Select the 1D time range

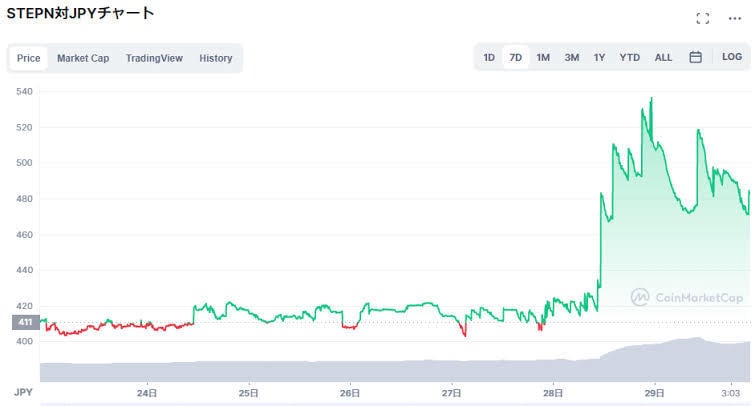[489, 57]
